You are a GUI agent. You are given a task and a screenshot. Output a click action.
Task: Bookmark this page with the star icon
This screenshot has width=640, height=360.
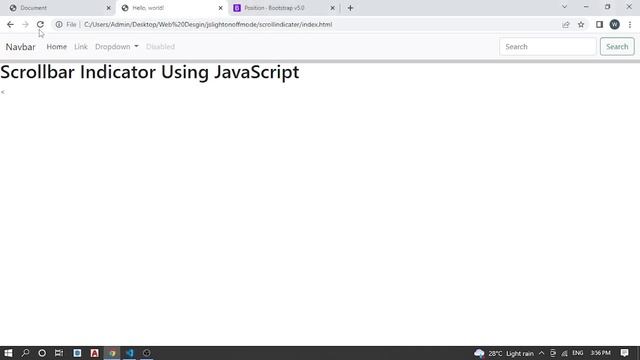click(x=581, y=24)
